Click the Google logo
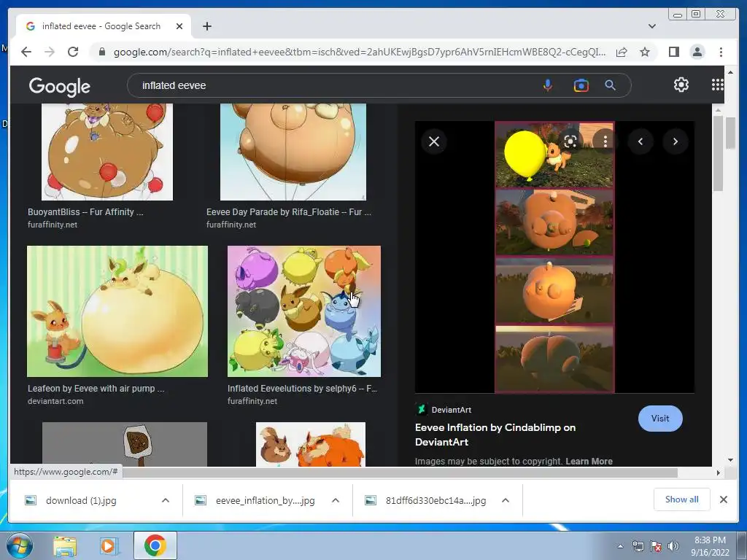 pyautogui.click(x=60, y=86)
